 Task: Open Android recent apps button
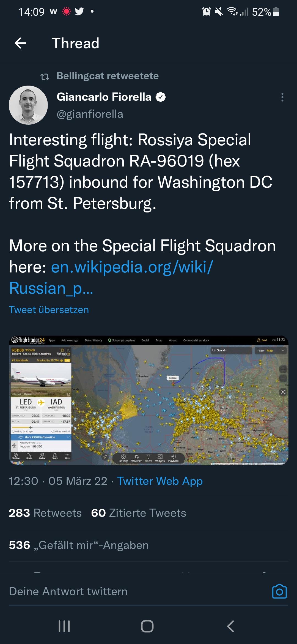tap(64, 626)
